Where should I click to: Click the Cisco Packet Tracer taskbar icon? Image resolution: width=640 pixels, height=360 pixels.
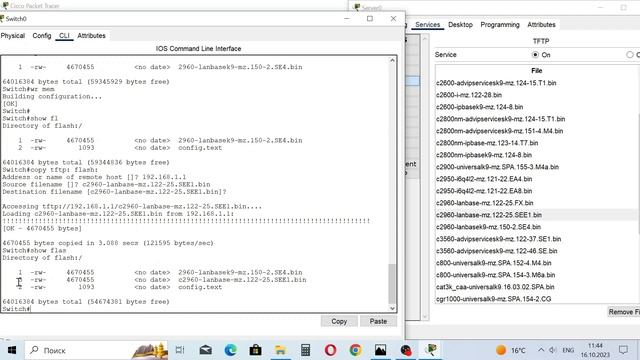coord(431,350)
